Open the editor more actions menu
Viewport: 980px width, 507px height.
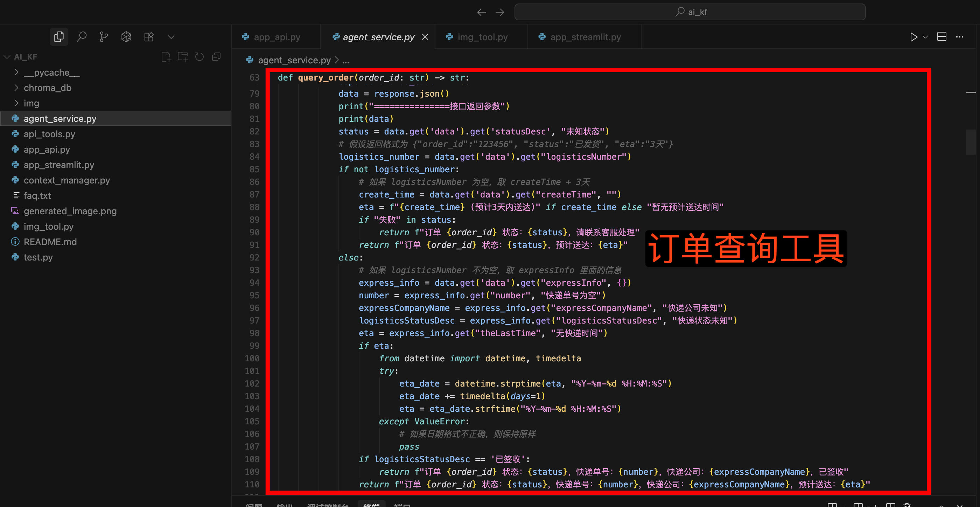pyautogui.click(x=960, y=36)
